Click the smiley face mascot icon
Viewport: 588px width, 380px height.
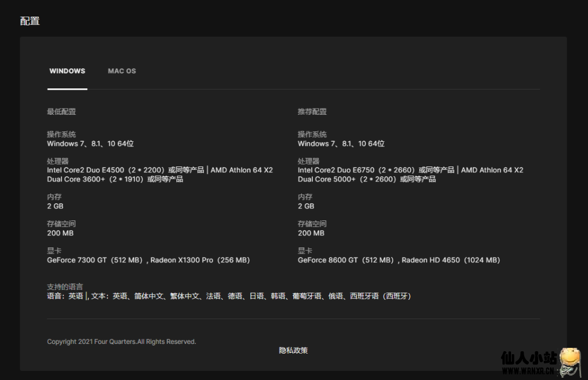pyautogui.click(x=571, y=360)
